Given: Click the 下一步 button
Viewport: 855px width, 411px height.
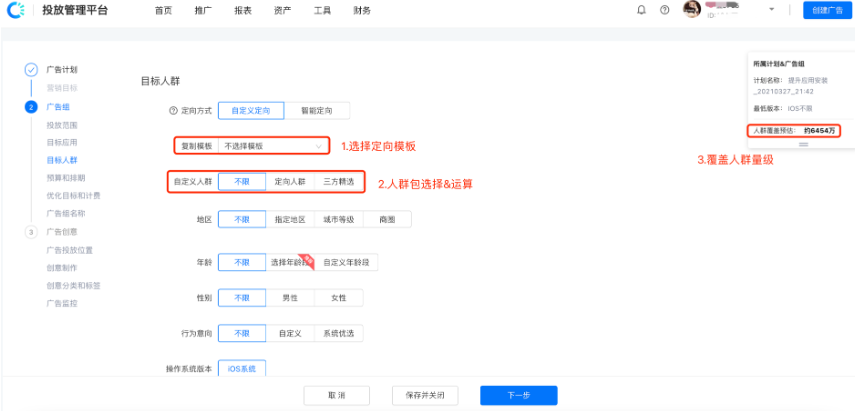Looking at the screenshot, I should click(519, 395).
